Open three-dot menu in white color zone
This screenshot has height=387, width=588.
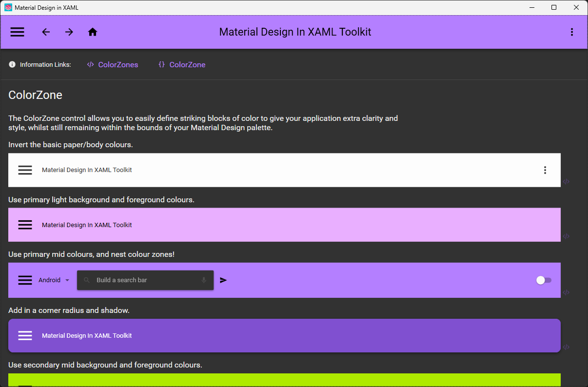545,170
